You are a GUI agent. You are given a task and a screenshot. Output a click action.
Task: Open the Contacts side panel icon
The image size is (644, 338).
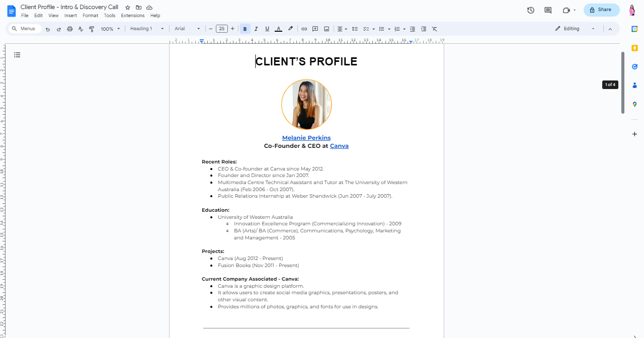tap(635, 86)
